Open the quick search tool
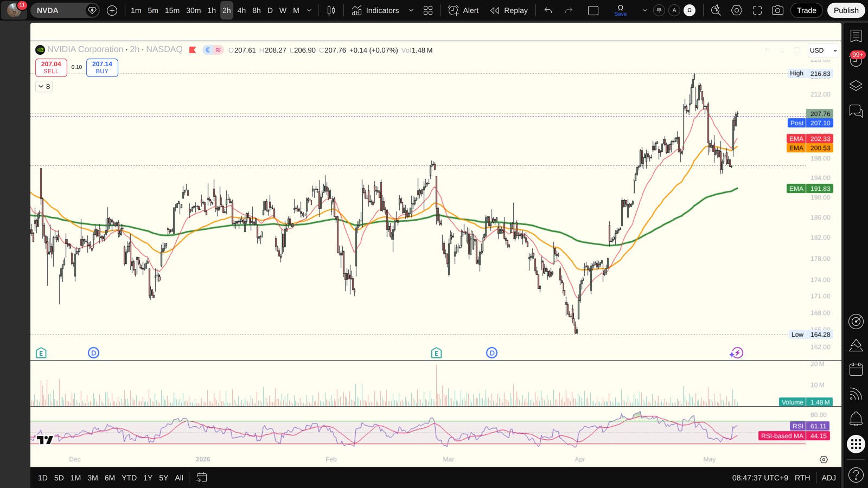 click(x=716, y=10)
